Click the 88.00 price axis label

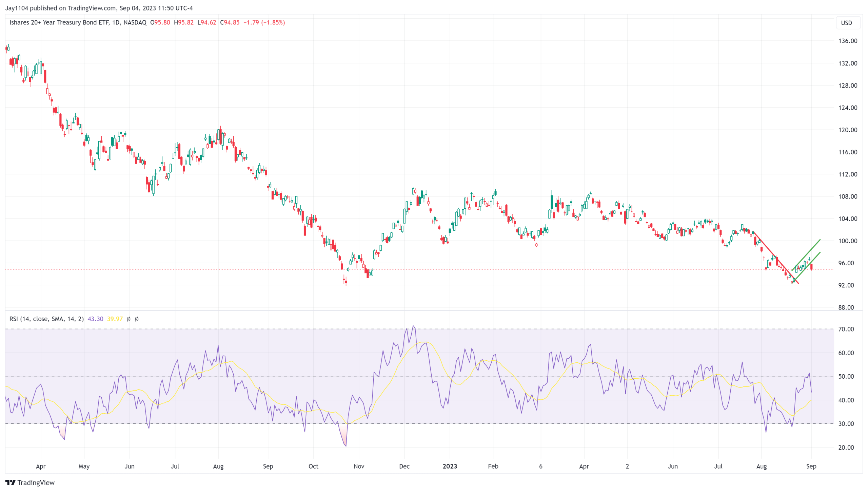pos(846,308)
